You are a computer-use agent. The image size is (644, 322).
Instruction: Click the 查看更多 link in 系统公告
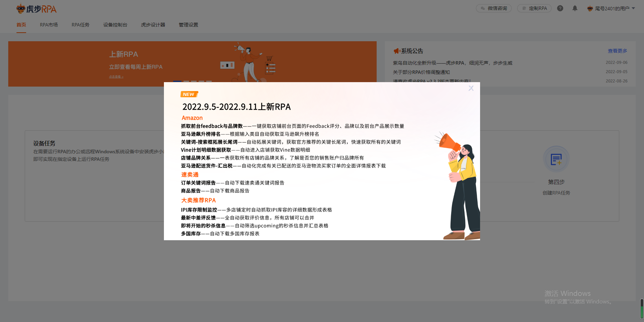tap(618, 51)
